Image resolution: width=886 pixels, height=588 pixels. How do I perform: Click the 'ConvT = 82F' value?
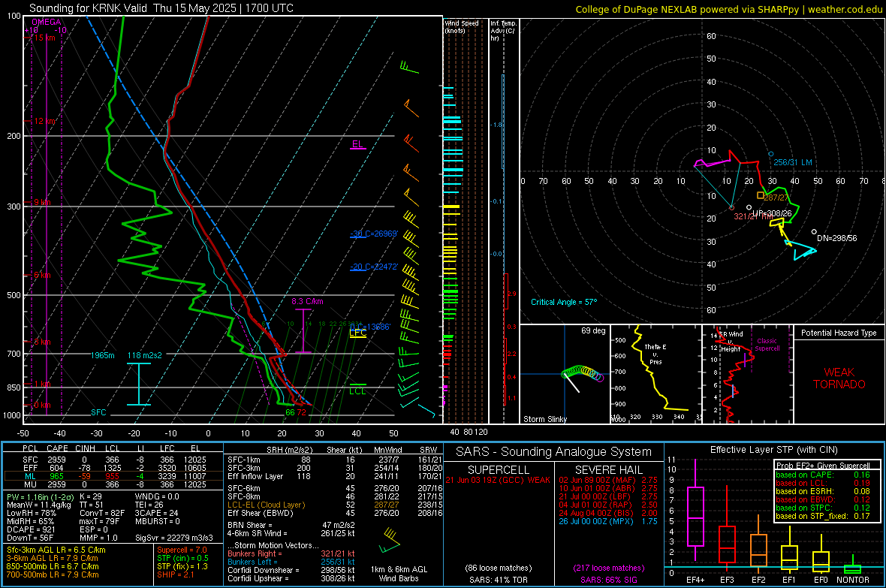(101, 513)
